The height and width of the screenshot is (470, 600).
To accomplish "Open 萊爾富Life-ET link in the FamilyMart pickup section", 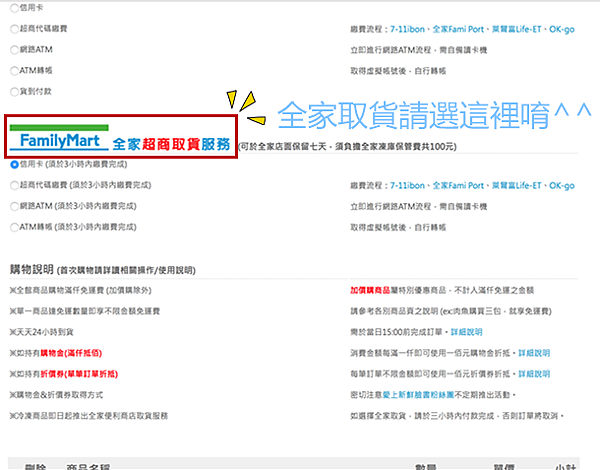I will click(x=517, y=186).
